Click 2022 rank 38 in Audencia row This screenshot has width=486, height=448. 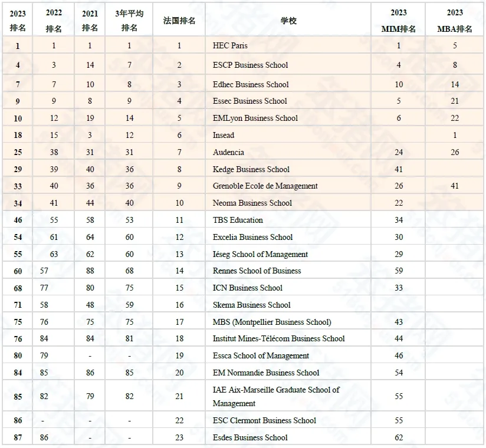pyautogui.click(x=54, y=152)
